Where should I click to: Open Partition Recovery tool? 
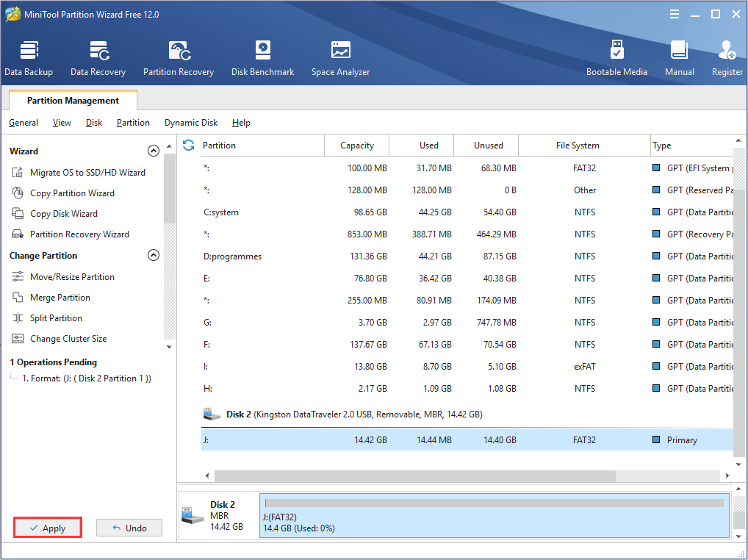(x=179, y=58)
